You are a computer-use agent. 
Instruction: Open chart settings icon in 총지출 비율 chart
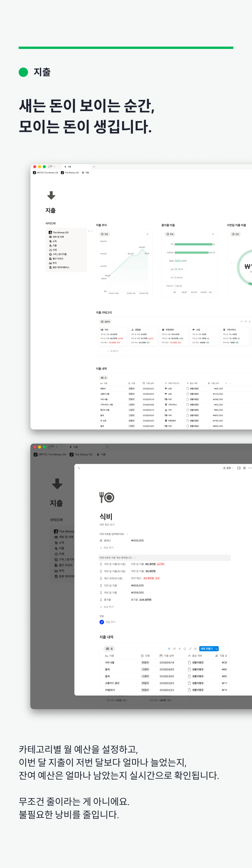click(x=213, y=234)
